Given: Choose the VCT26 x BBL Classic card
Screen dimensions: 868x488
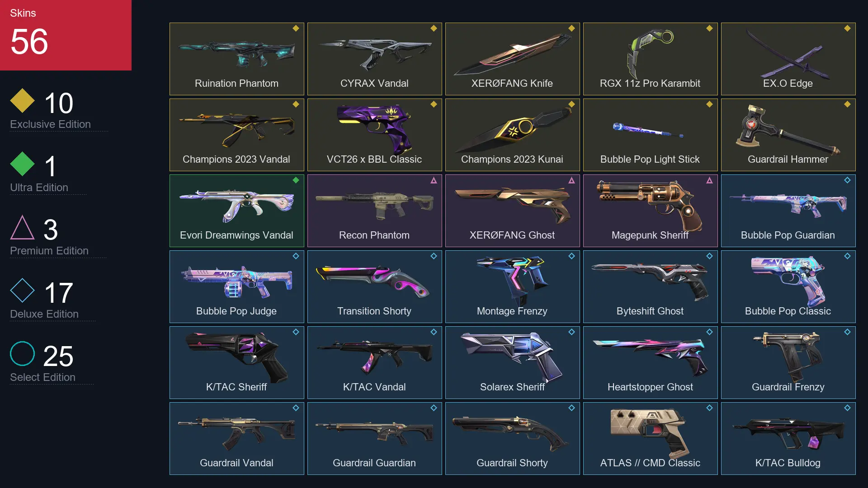Looking at the screenshot, I should (375, 135).
